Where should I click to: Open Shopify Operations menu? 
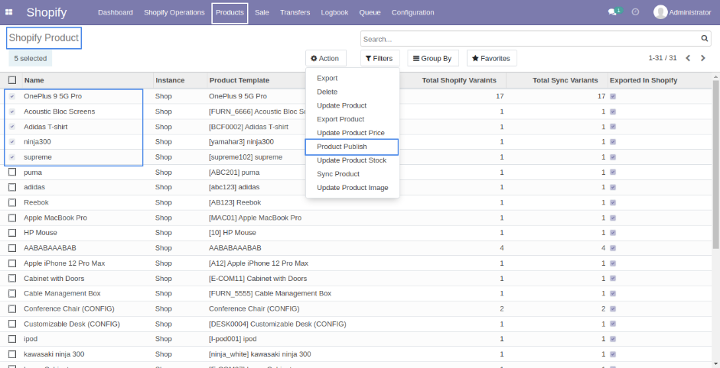pos(174,12)
